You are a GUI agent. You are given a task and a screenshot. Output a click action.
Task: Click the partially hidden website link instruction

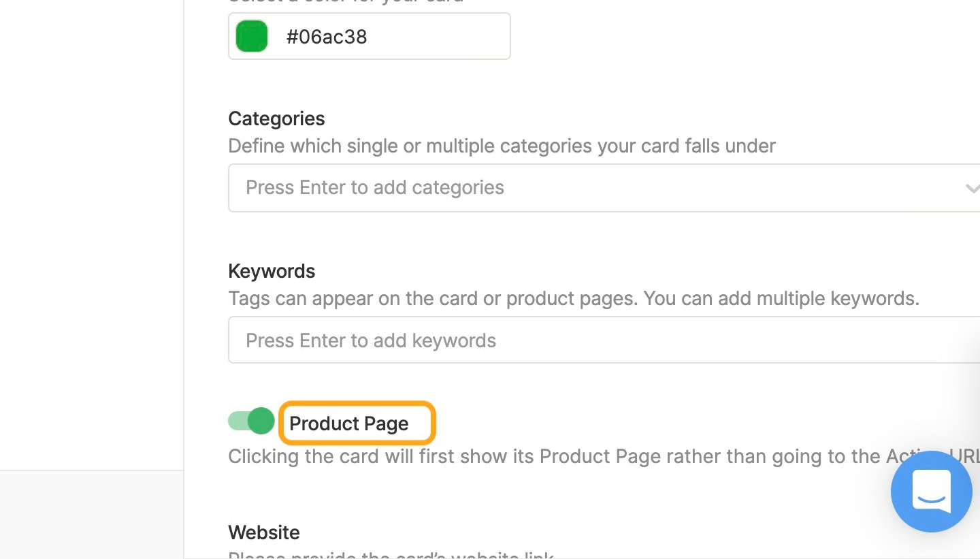[x=391, y=554]
